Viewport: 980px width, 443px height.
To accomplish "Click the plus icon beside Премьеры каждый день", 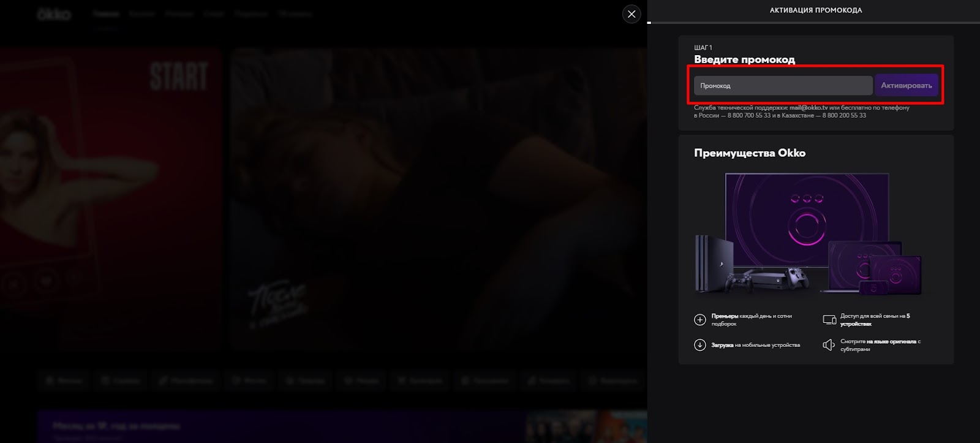I will [x=700, y=320].
